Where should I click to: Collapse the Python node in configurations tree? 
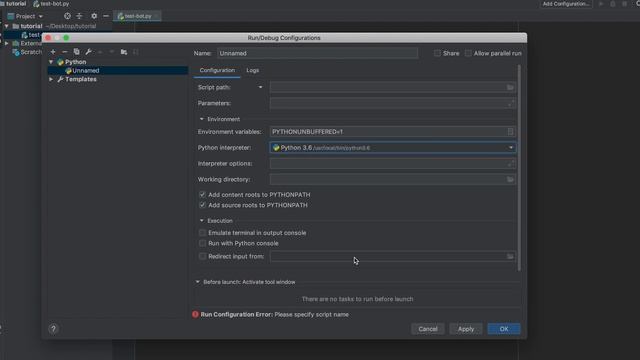click(x=51, y=62)
